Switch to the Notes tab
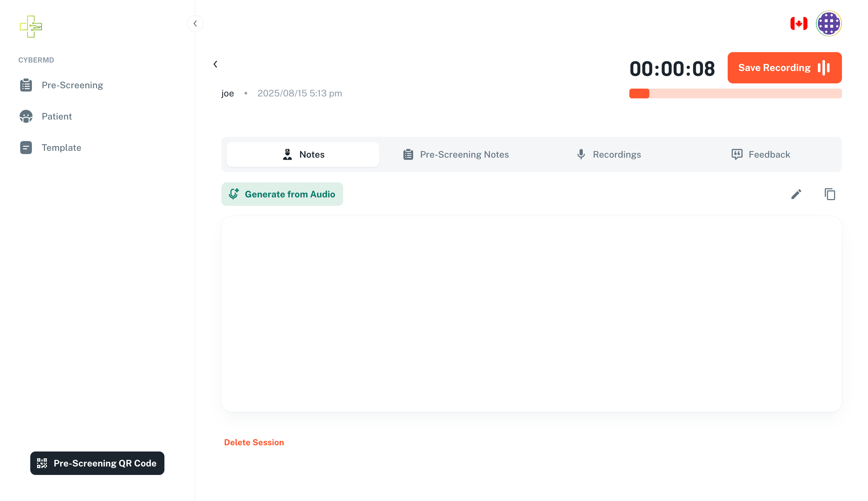The image size is (868, 501). tap(303, 154)
